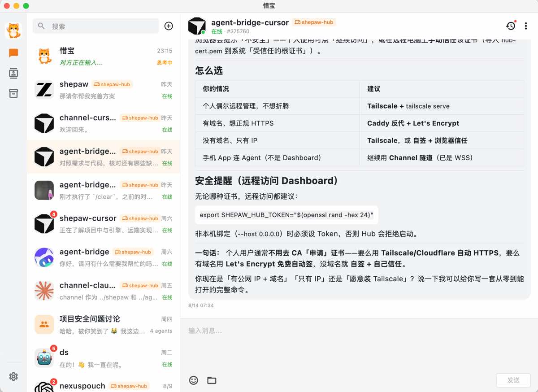Open chat history clock icon
This screenshot has height=392, width=538.
[511, 26]
